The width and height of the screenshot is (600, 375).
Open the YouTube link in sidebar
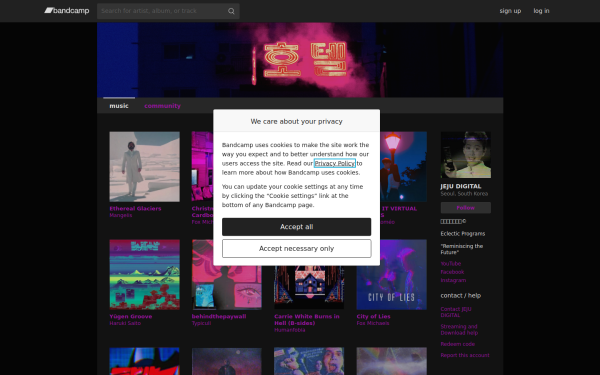click(451, 264)
